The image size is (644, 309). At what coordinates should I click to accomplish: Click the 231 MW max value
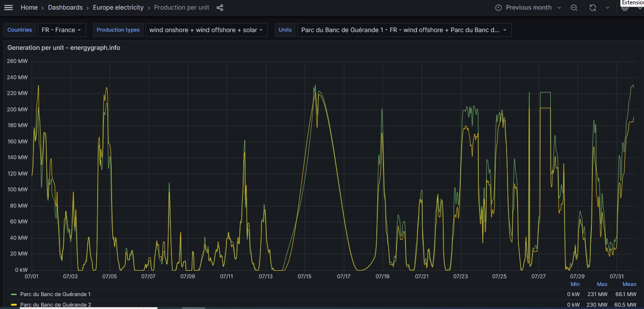(x=599, y=294)
